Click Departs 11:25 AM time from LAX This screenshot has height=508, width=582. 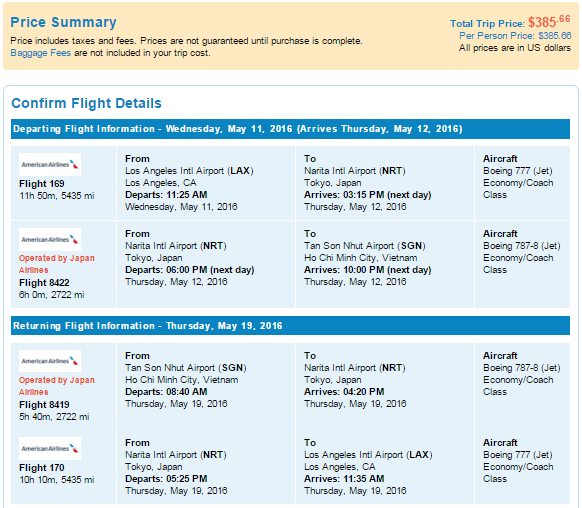(x=166, y=195)
